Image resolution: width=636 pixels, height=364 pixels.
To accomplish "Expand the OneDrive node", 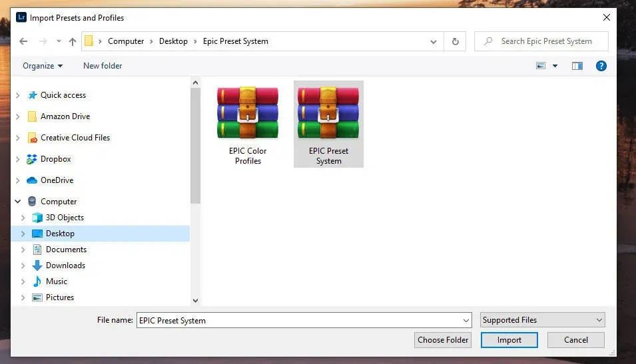I will [18, 180].
